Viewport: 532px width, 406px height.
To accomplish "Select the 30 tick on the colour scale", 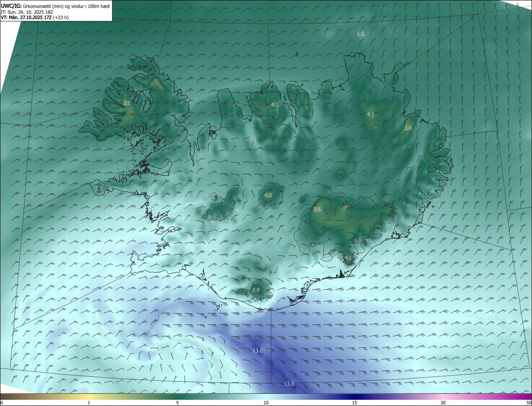I will (x=443, y=403).
